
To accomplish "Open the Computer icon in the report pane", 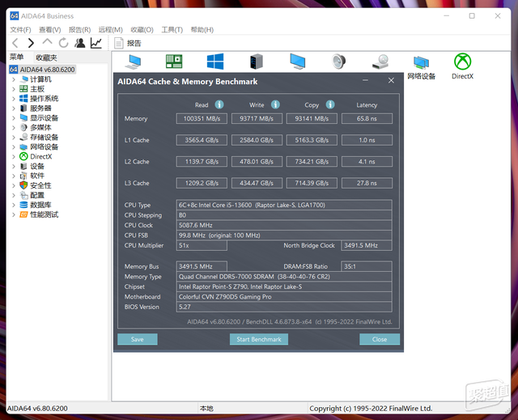I will click(x=133, y=62).
